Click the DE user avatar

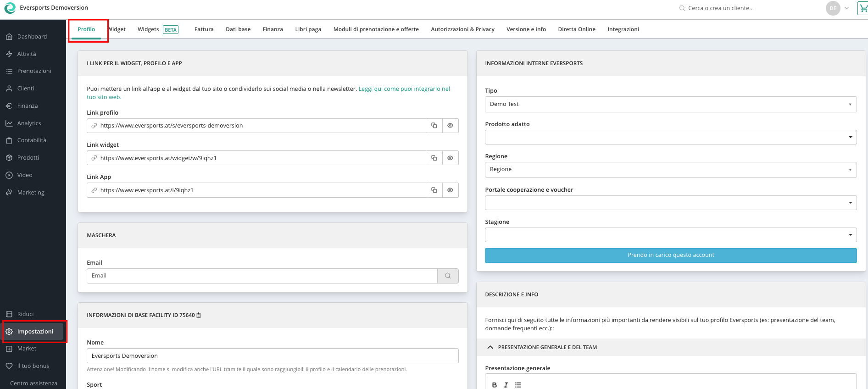[x=833, y=8]
